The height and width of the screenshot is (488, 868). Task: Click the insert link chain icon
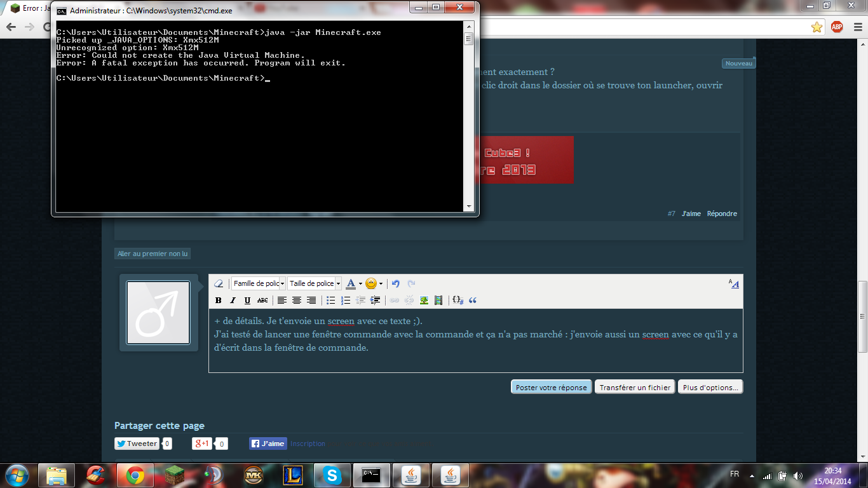(395, 301)
